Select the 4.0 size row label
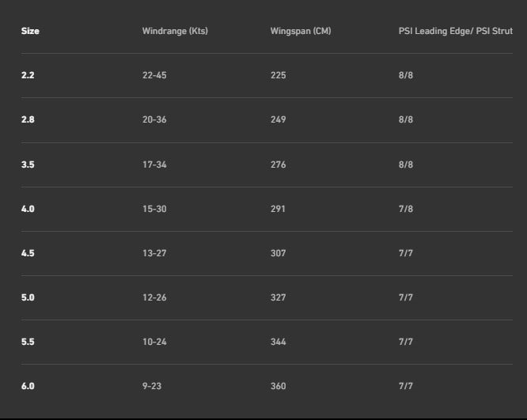This screenshot has width=527, height=420. pyautogui.click(x=28, y=209)
